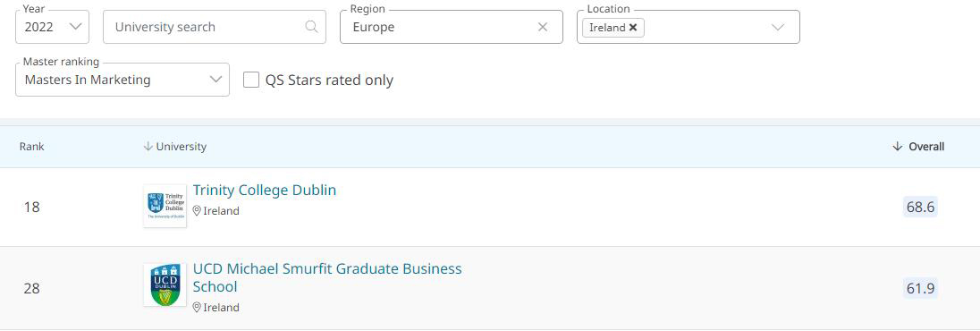980x331 pixels.
Task: Click the 68.6 overall score badge
Action: pyautogui.click(x=921, y=208)
